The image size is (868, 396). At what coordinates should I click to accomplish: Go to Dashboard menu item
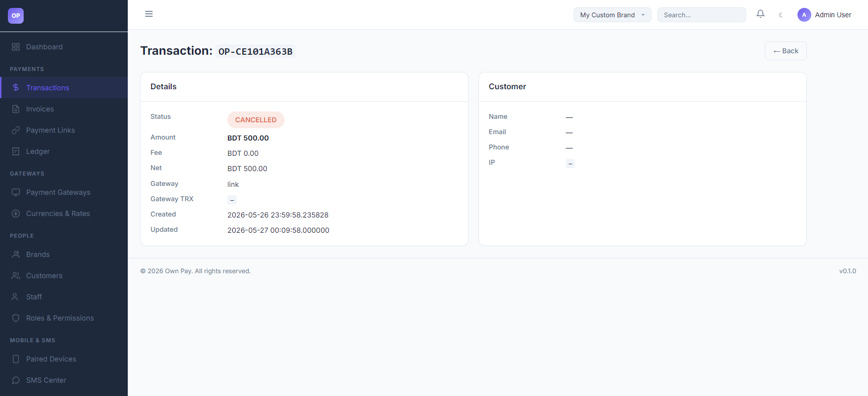[x=64, y=47]
